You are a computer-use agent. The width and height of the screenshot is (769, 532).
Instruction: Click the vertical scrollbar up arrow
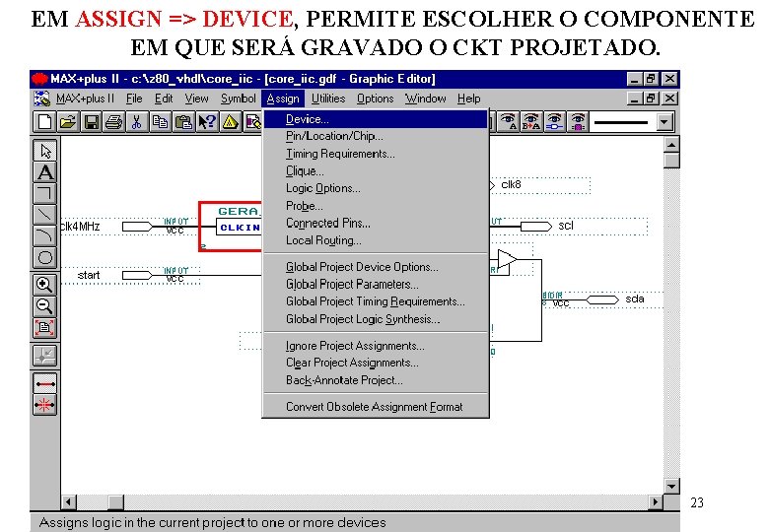point(671,145)
